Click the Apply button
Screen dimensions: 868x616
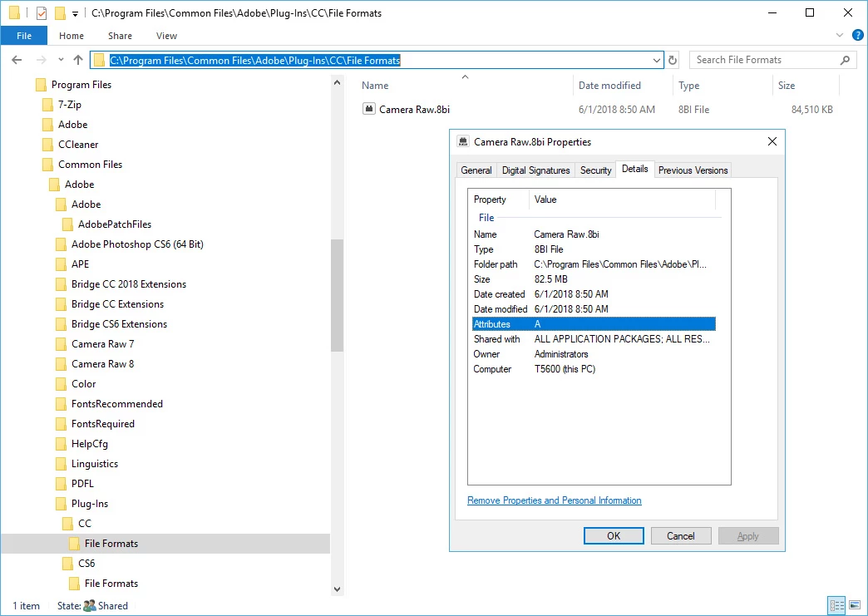point(748,535)
